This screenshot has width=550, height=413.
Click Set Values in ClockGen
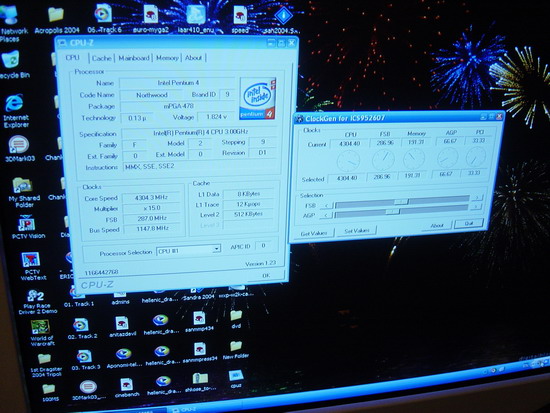pyautogui.click(x=357, y=231)
